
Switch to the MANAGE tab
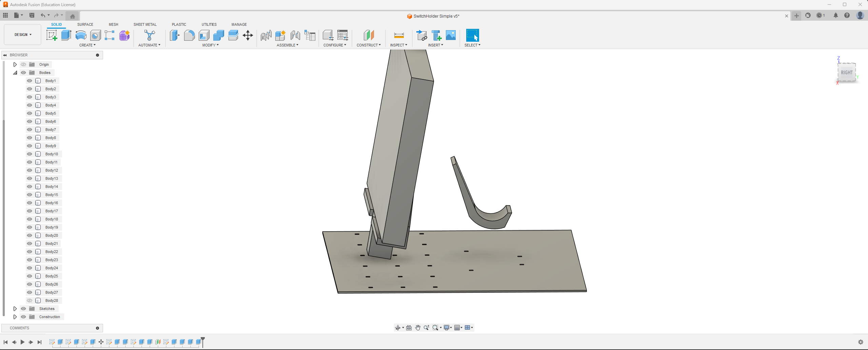239,24
